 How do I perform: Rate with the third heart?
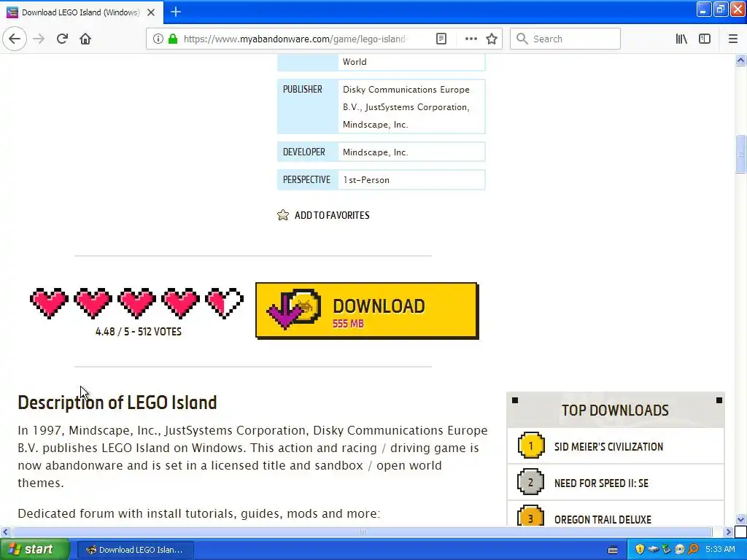click(x=136, y=303)
